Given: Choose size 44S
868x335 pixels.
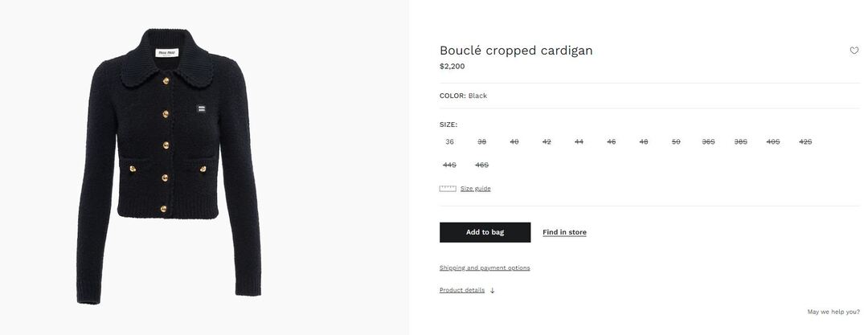Looking at the screenshot, I should coord(449,165).
